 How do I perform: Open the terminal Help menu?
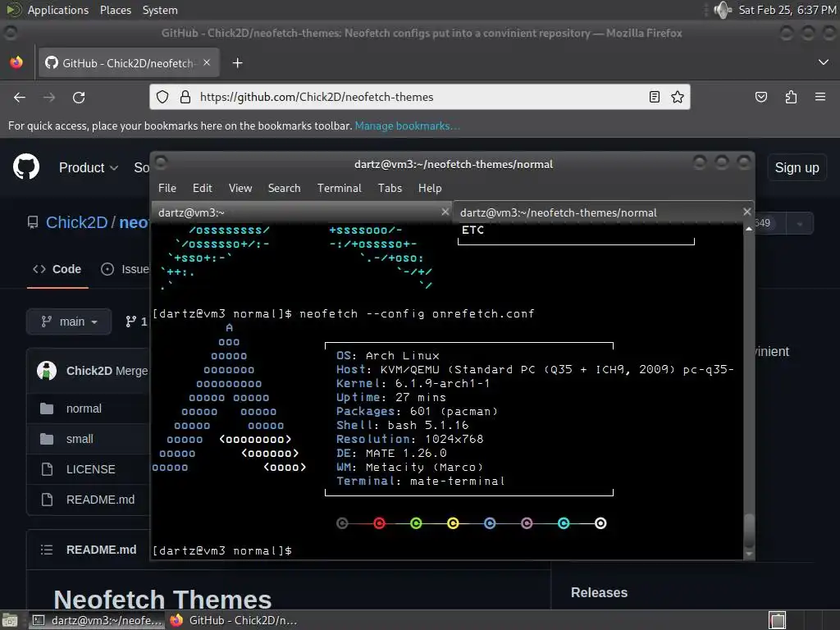(430, 188)
